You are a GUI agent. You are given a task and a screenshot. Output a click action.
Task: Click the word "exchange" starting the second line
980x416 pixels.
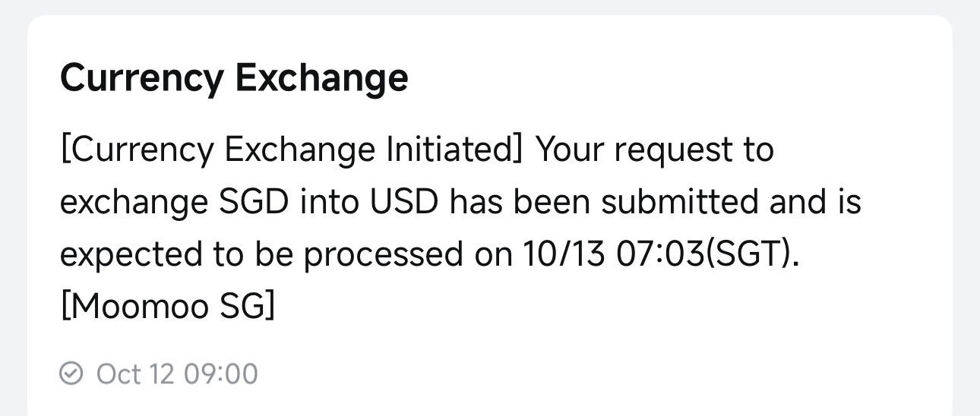click(x=133, y=203)
